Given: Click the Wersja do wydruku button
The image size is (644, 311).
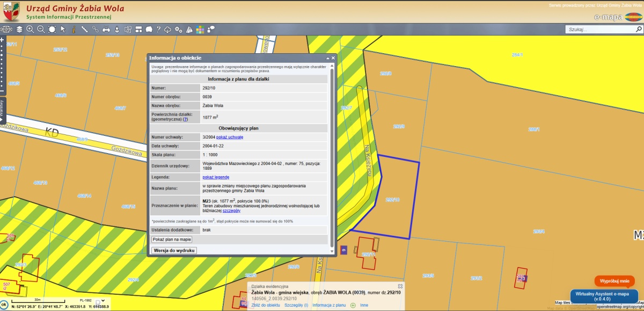Looking at the screenshot, I should (175, 250).
